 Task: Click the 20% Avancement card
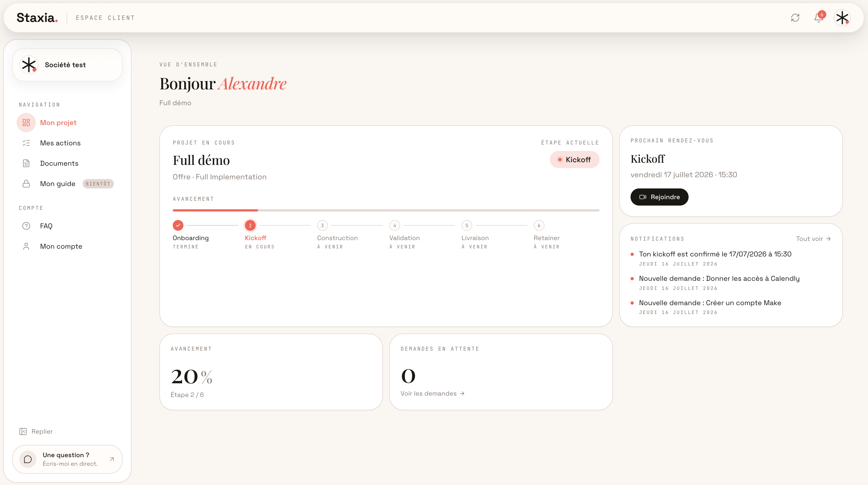[x=271, y=372]
